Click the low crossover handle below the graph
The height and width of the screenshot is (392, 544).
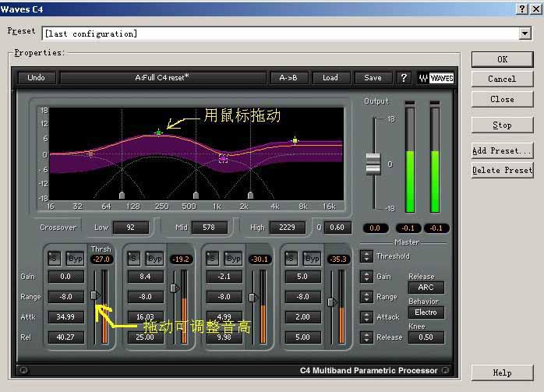click(122, 194)
